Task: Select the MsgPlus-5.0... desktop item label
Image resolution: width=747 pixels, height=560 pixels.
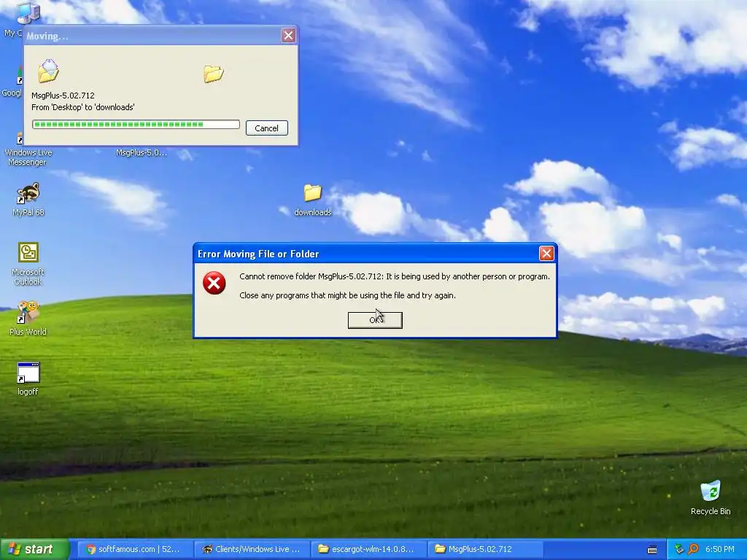Action: click(x=142, y=152)
